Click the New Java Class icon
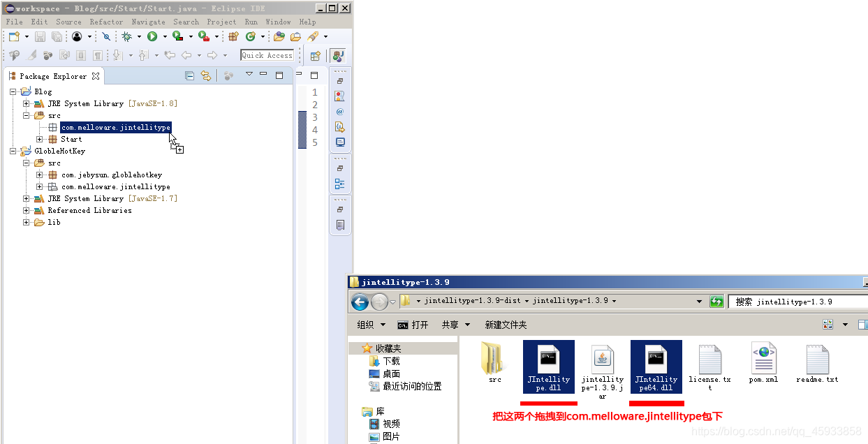The image size is (868, 444). point(250,36)
